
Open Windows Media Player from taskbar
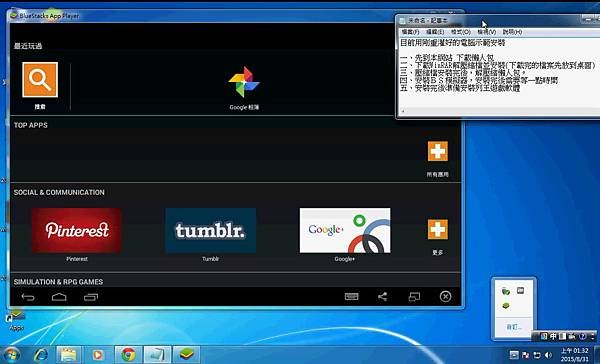tap(98, 355)
